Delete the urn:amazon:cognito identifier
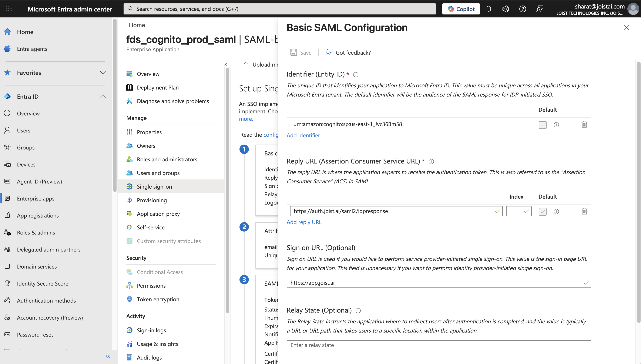This screenshot has width=641, height=364. point(584,124)
